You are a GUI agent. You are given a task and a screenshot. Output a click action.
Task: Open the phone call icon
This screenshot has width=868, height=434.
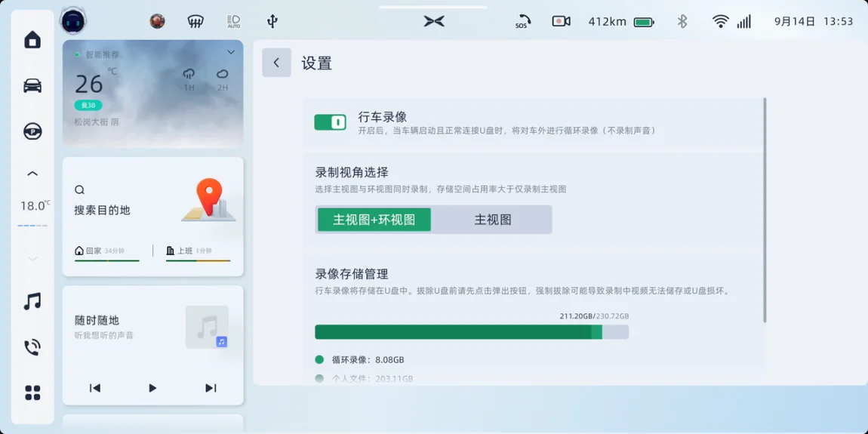[x=32, y=347]
